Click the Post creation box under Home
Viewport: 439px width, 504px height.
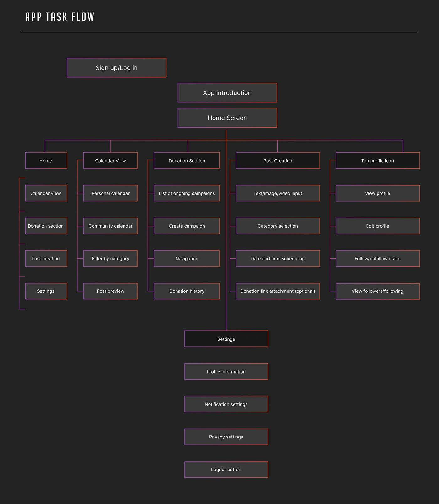click(46, 258)
